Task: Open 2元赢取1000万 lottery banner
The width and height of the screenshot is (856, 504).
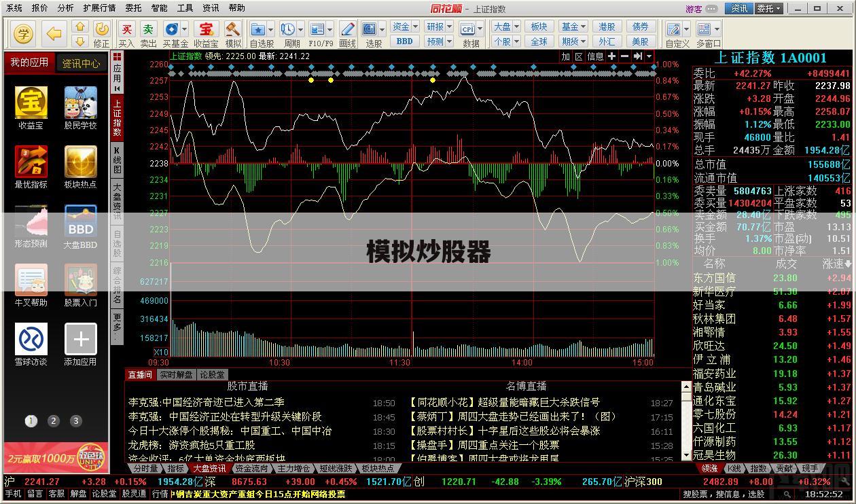Action: click(x=56, y=458)
